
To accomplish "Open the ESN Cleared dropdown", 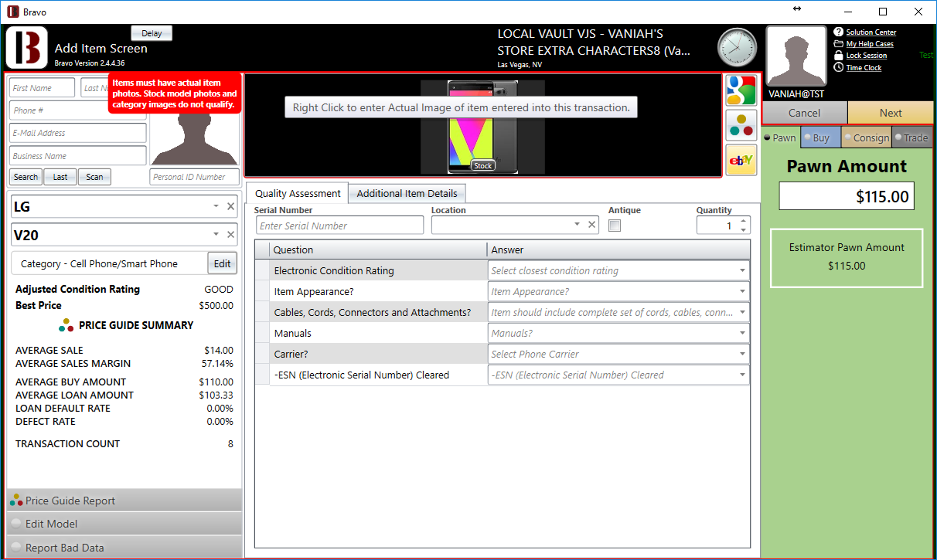I will coord(743,375).
